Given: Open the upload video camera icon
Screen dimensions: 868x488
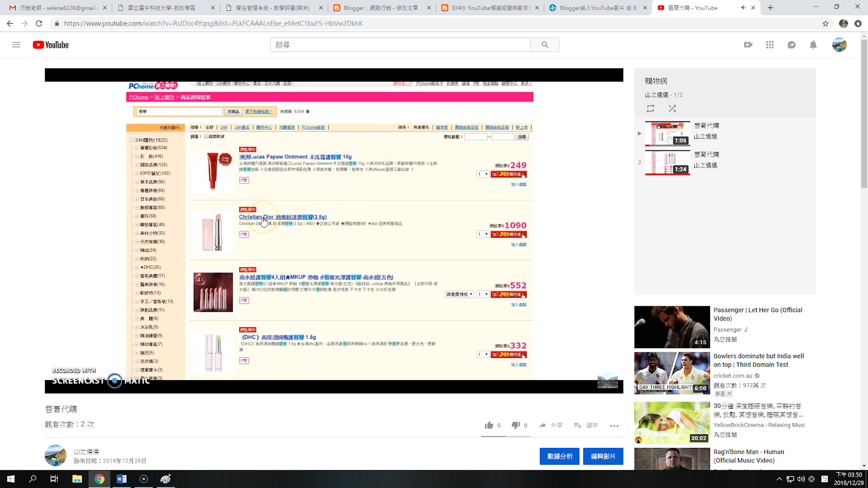Looking at the screenshot, I should tap(748, 45).
